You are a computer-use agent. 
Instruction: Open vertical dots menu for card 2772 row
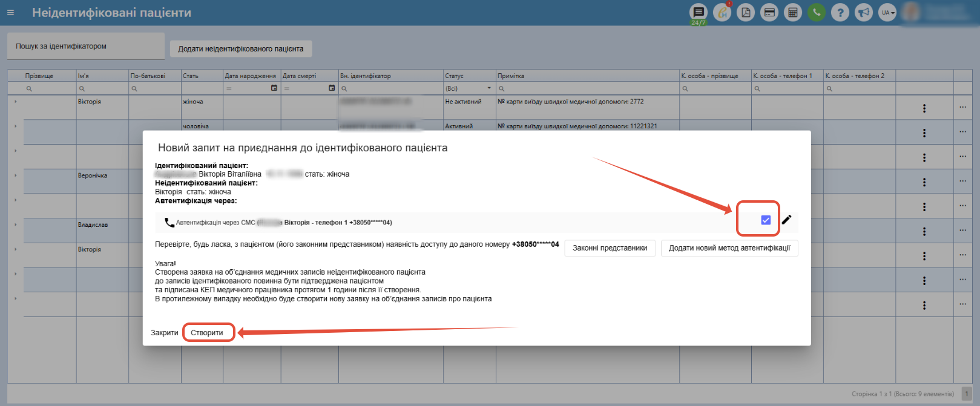(x=924, y=108)
